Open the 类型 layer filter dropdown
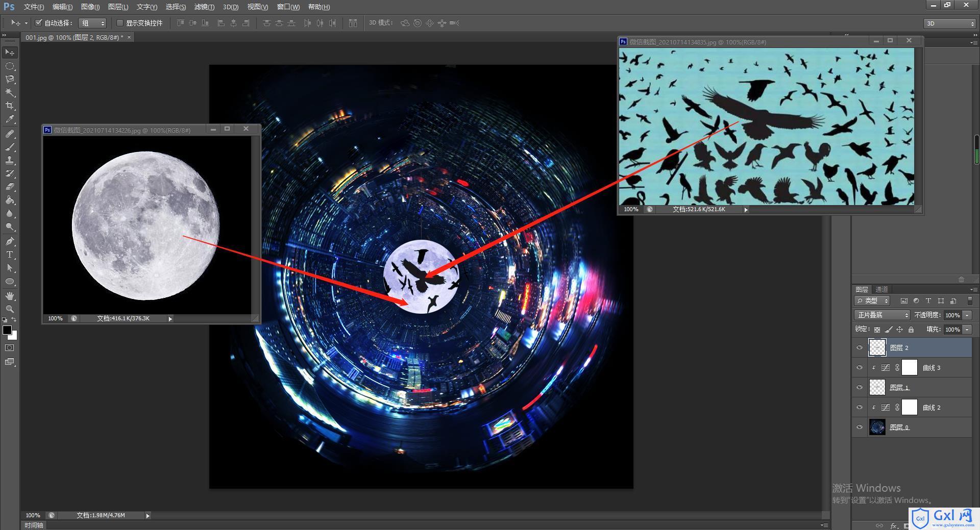 (x=872, y=301)
